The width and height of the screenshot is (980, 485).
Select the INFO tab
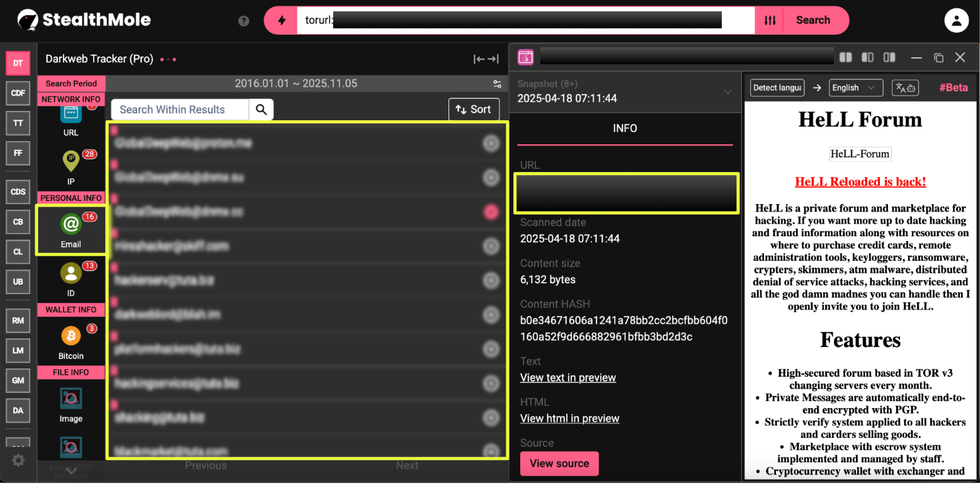[x=625, y=128]
